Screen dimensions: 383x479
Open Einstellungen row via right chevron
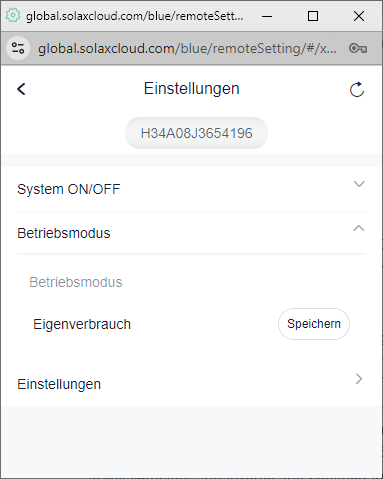point(359,379)
